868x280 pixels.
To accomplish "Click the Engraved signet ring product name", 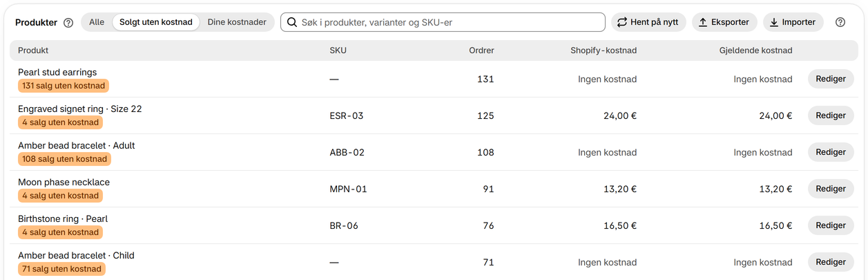I will pos(80,109).
